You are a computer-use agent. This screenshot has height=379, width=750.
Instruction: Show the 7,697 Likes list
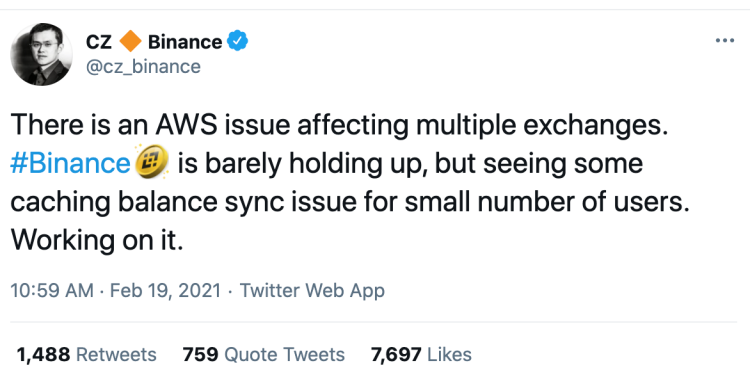[421, 355]
